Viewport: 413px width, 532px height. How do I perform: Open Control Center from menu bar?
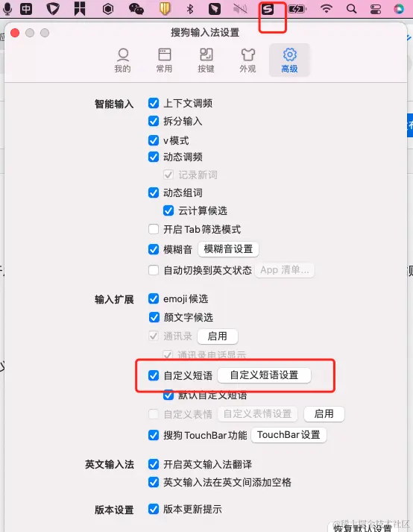[376, 9]
